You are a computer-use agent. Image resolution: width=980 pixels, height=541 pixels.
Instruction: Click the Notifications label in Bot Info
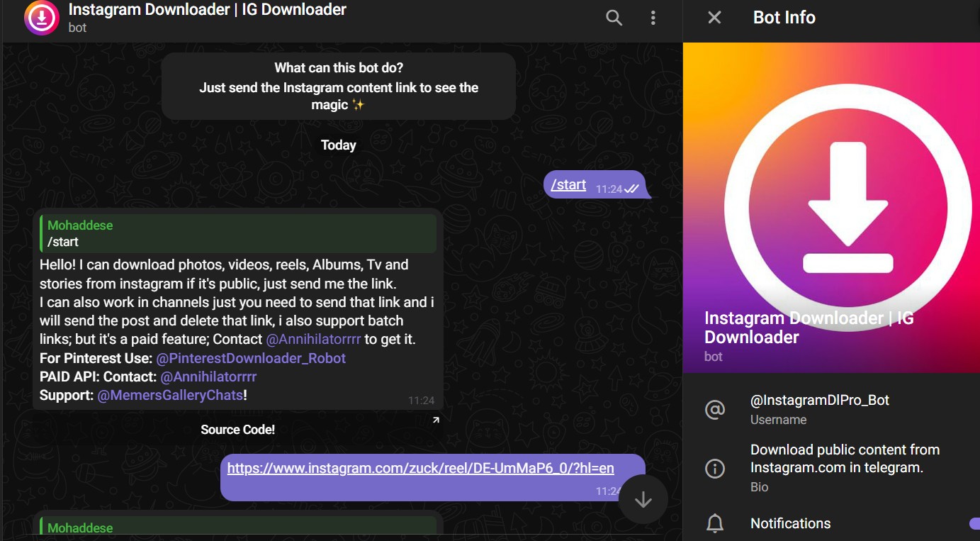(790, 523)
